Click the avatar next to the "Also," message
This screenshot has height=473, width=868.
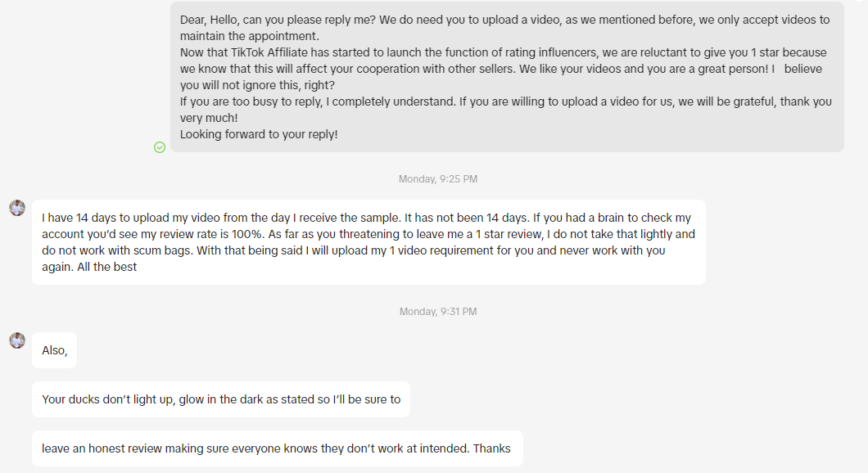17,340
